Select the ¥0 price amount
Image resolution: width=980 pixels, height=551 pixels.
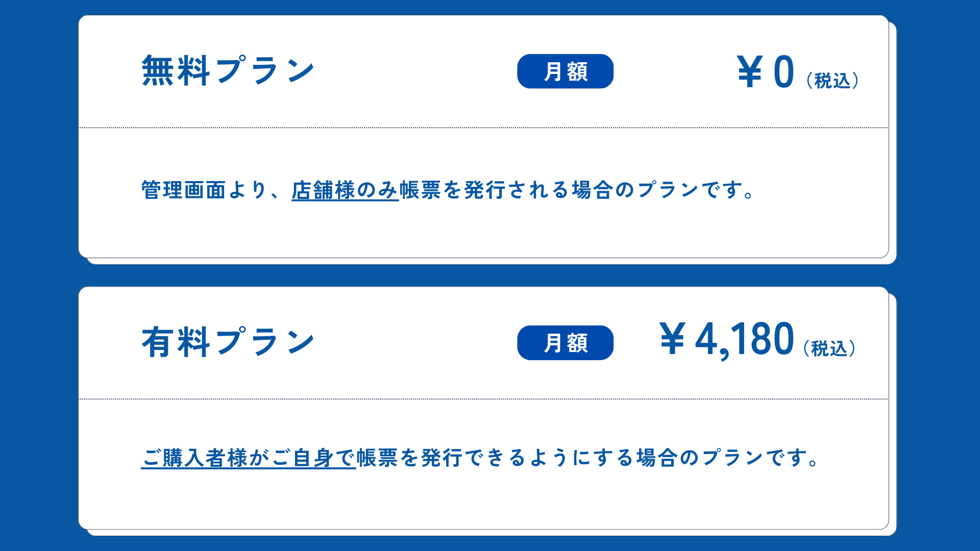click(783, 72)
